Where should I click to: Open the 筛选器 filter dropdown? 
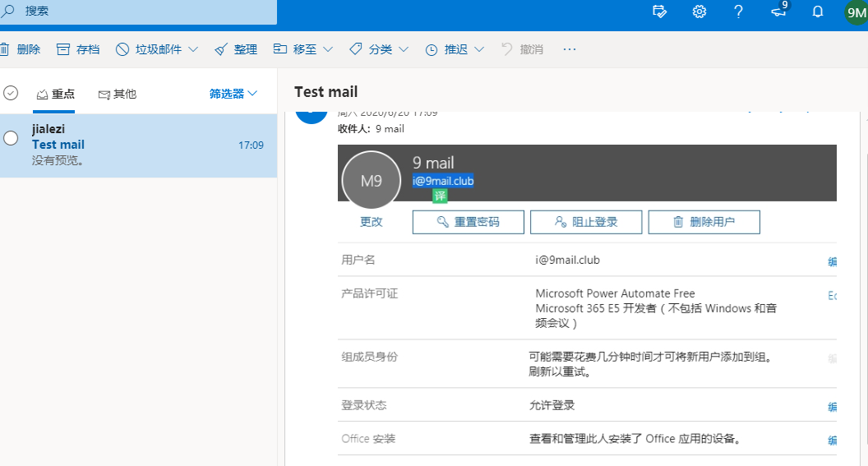(233, 94)
